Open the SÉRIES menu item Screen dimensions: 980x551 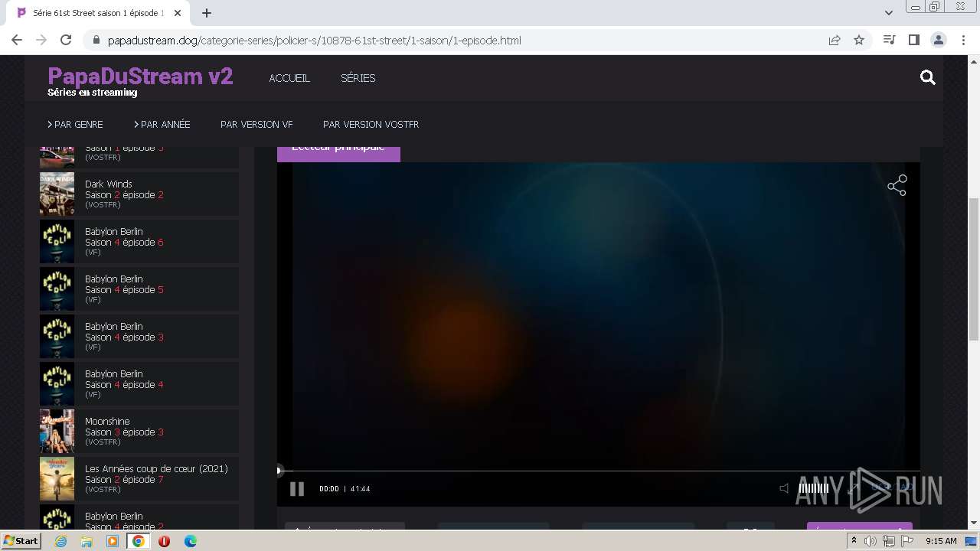click(x=358, y=78)
